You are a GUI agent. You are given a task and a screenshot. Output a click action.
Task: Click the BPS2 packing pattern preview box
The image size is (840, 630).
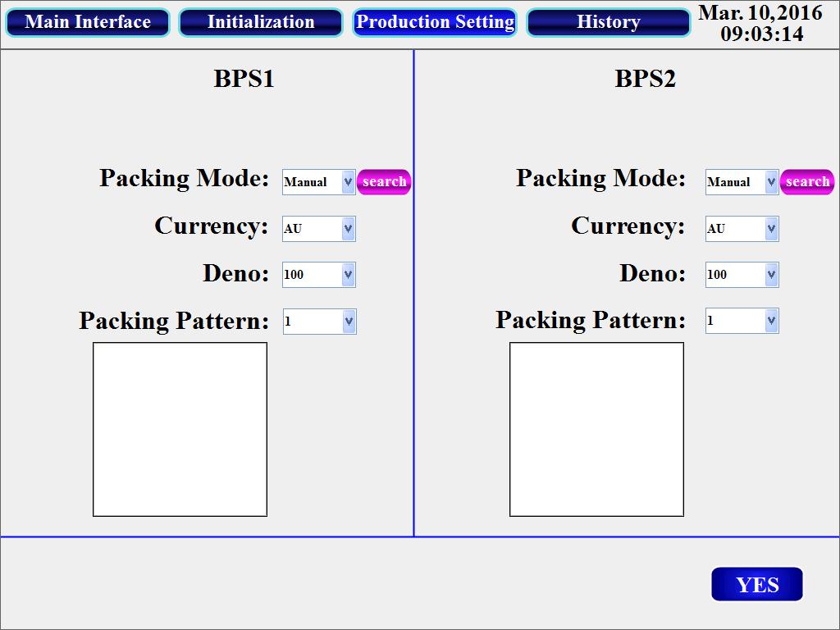click(597, 430)
